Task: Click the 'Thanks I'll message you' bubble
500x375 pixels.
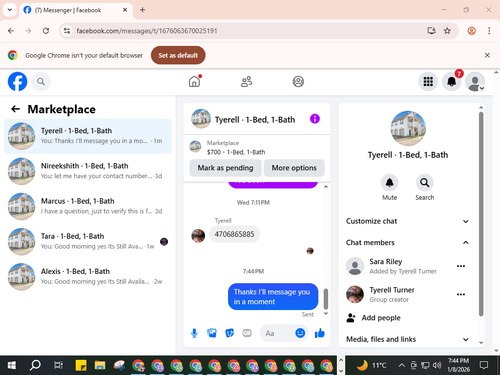Action: (x=273, y=297)
